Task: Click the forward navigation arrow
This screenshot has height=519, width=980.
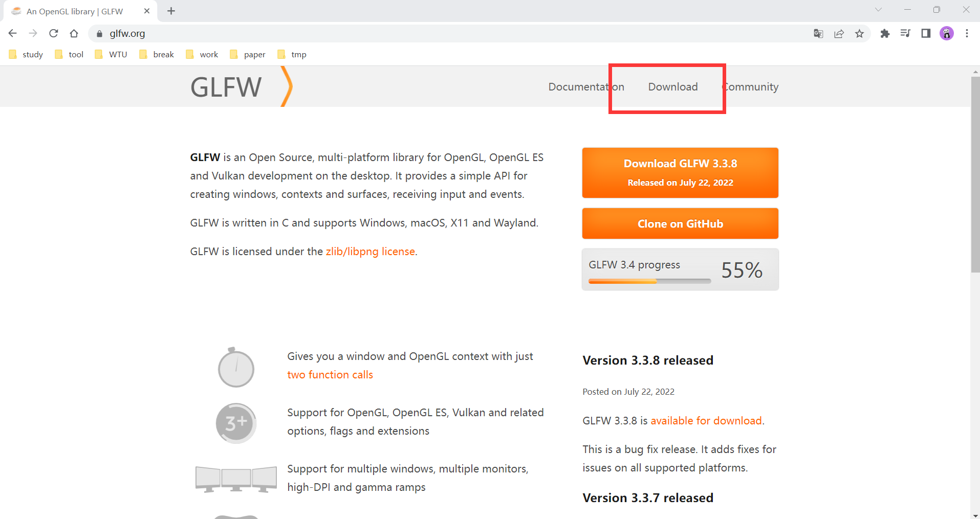Action: 33,33
